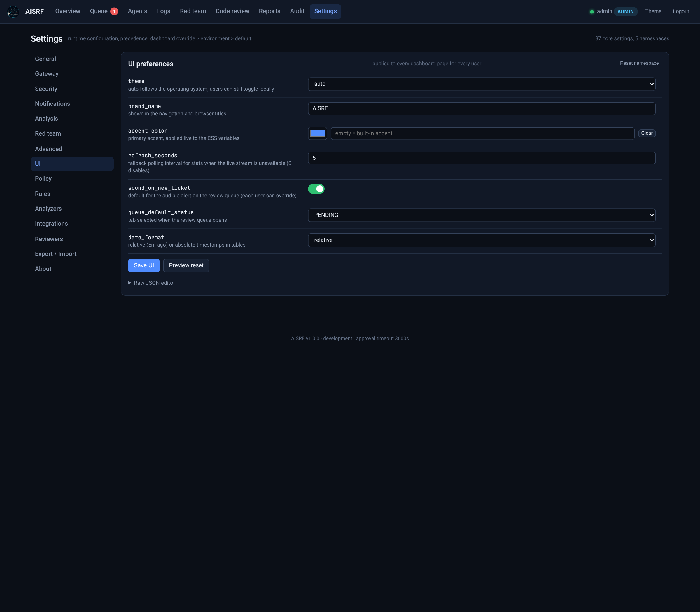
Task: Open General settings section
Action: coord(72,59)
